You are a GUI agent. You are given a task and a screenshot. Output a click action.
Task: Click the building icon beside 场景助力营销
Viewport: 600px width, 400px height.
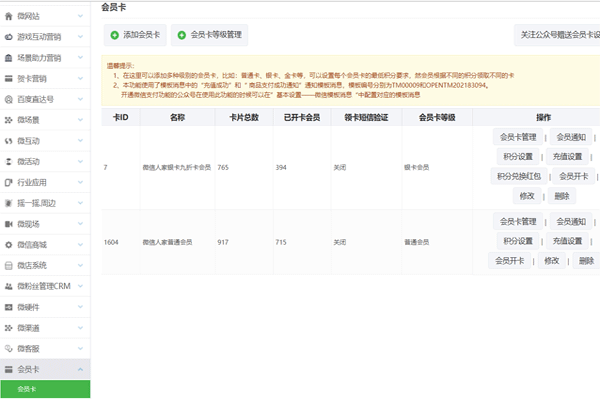click(8, 58)
